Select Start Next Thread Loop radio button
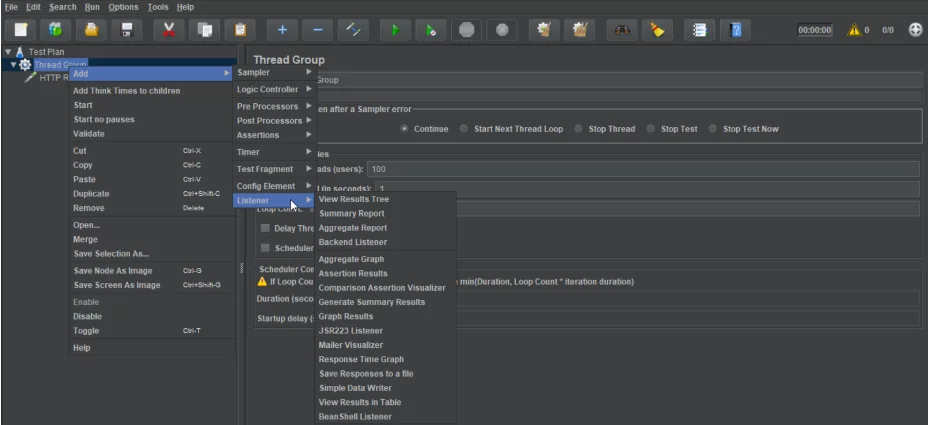Screen dimensions: 928x425 coord(464,128)
